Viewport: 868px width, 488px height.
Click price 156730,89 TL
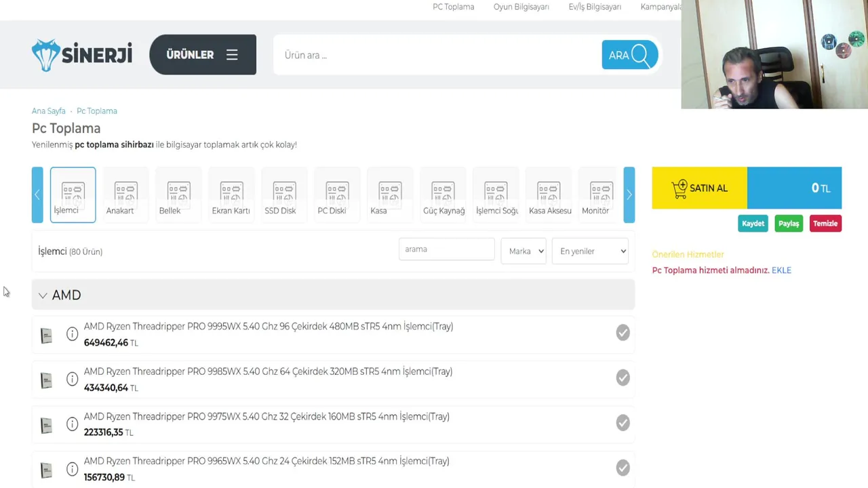click(109, 478)
